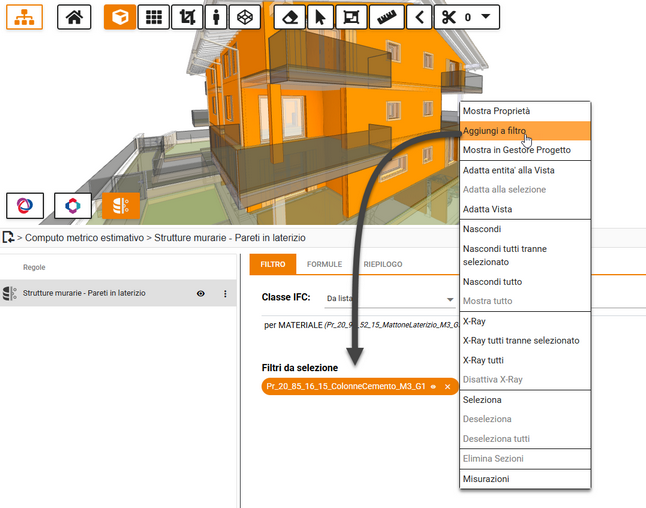Open the scissors count dropdown arrow

[x=486, y=16]
